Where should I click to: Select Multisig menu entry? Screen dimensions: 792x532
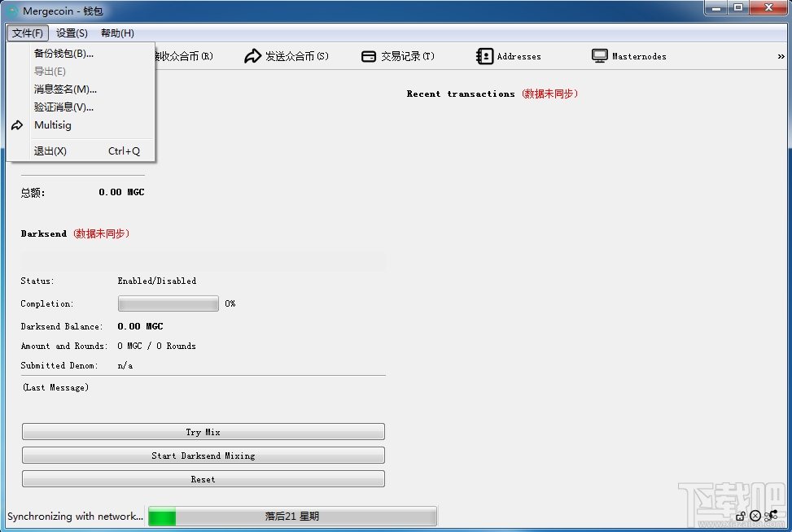coord(81,125)
